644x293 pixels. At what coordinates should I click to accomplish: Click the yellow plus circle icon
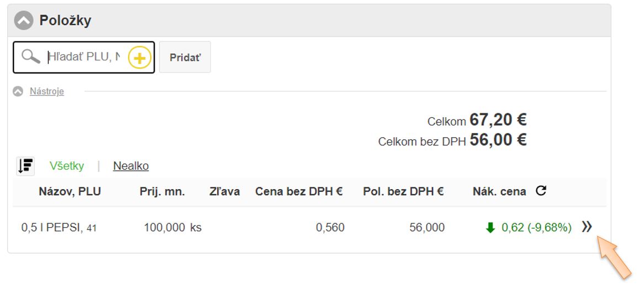coord(140,57)
